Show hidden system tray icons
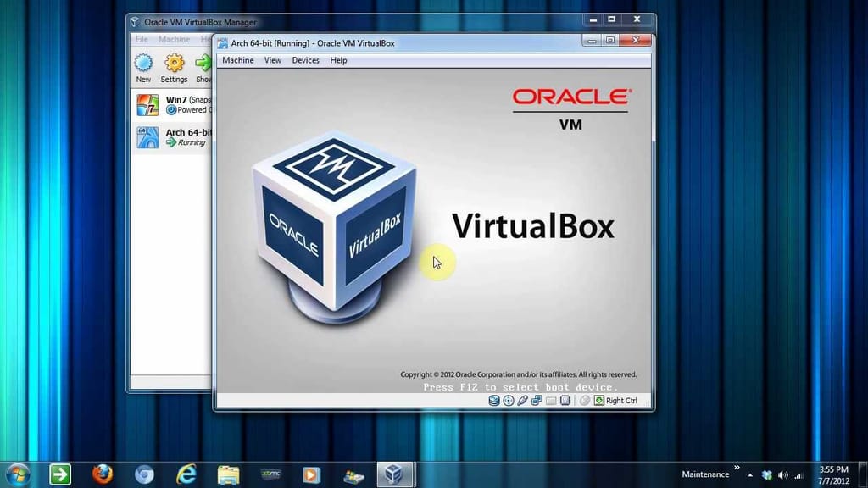Screen dimensions: 868x488 tap(750, 475)
